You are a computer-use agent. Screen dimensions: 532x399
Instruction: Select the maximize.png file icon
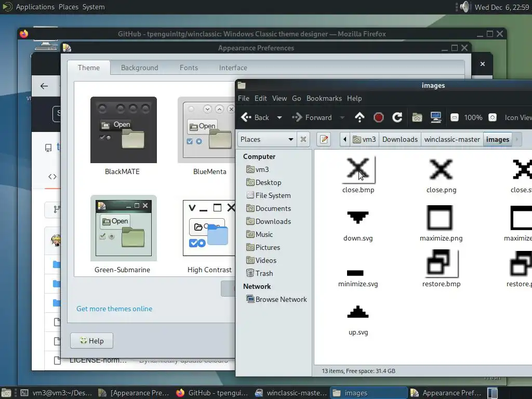click(441, 218)
